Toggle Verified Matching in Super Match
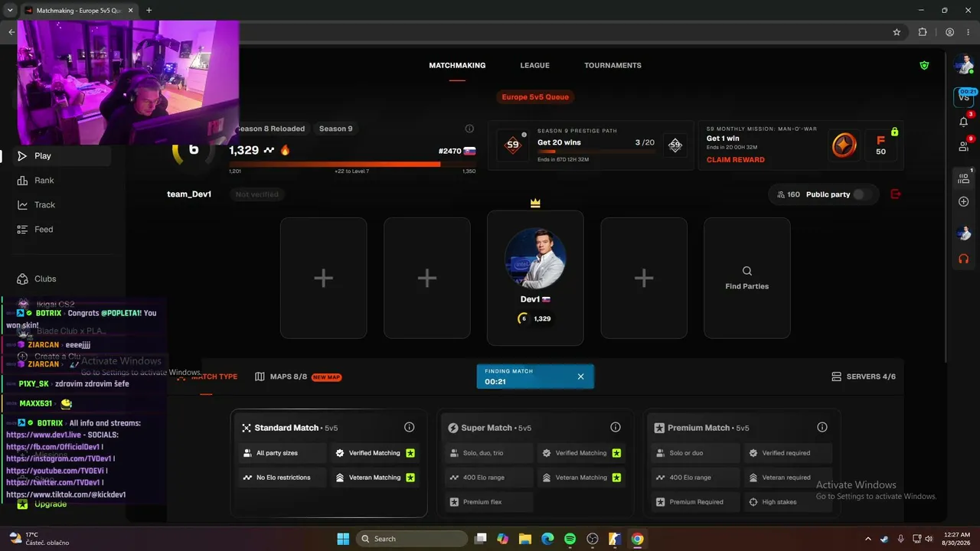This screenshot has height=551, width=980. click(581, 453)
